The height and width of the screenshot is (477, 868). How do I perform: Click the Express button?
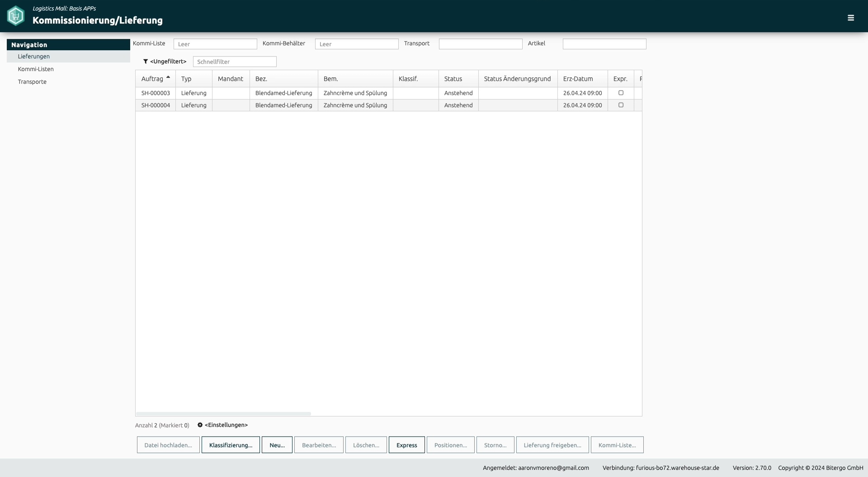click(407, 445)
